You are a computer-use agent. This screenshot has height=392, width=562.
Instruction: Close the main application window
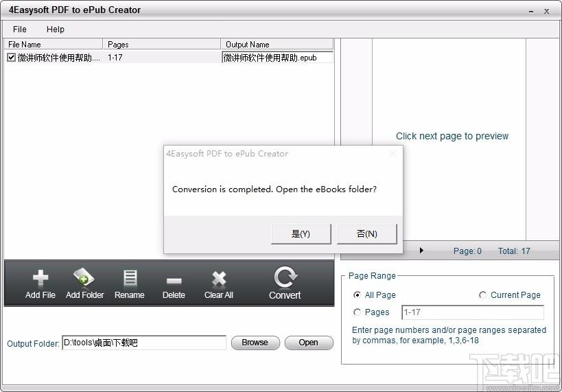click(x=547, y=11)
